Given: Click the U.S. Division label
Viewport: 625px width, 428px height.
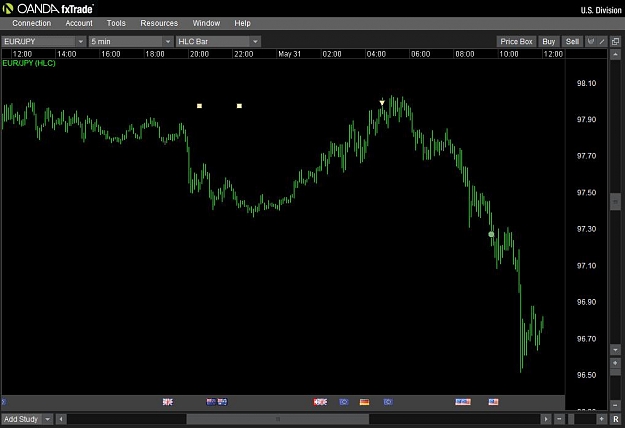Looking at the screenshot, I should click(x=601, y=10).
